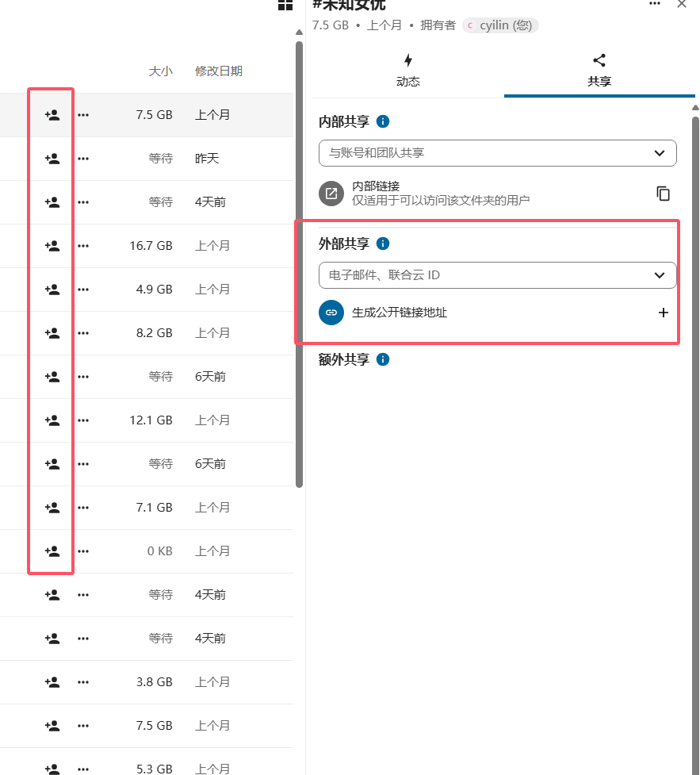Select the 共享 tab
700x775 pixels.
pyautogui.click(x=599, y=70)
